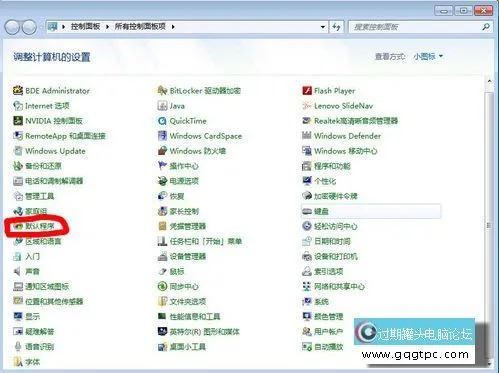Open the Java control panel icon

click(x=162, y=106)
